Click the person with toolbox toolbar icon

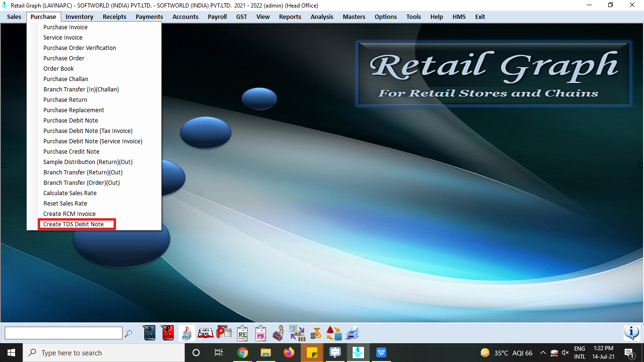point(279,333)
